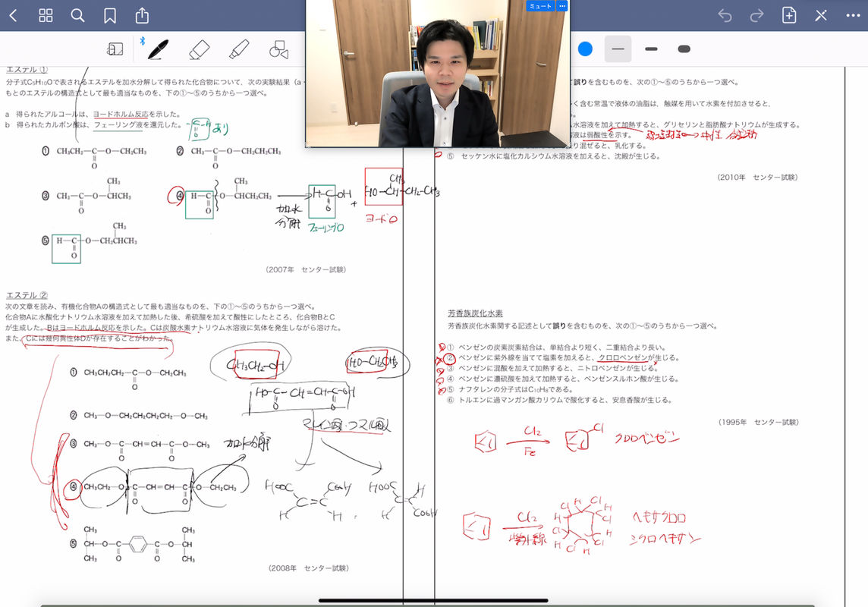The width and height of the screenshot is (868, 607).
Task: Choose the medium stroke width
Action: [x=651, y=49]
